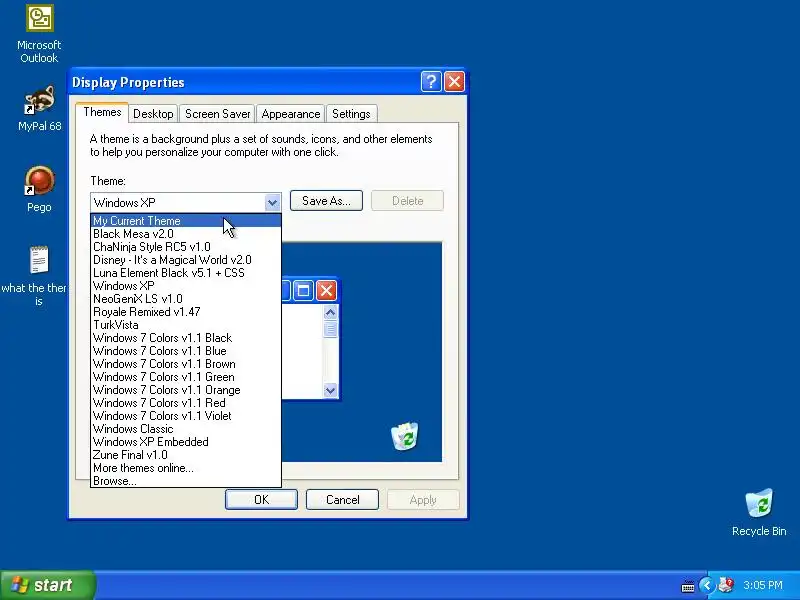Screen dimensions: 800x600
Task: Select the Windows XP list entry
Action: pyautogui.click(x=186, y=286)
